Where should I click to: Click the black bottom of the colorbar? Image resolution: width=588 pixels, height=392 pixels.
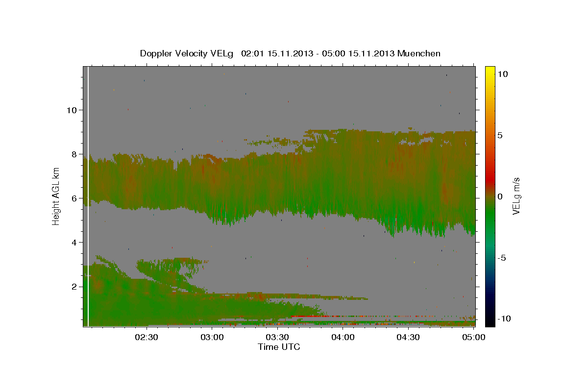pos(490,322)
